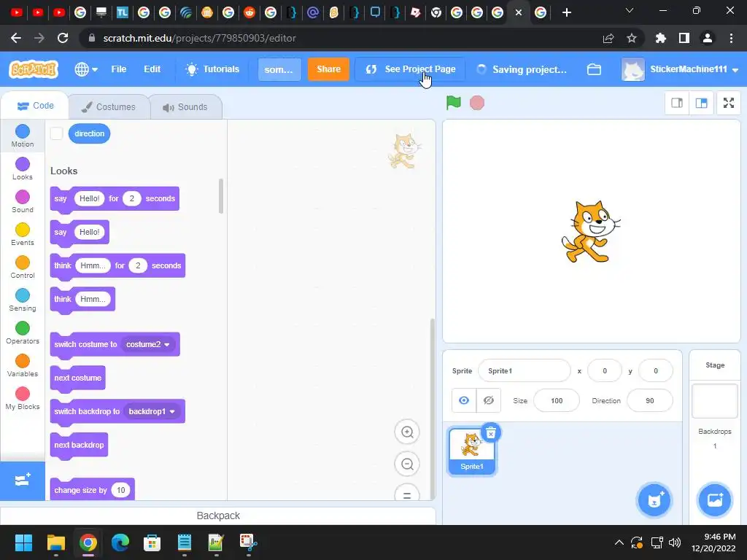Image resolution: width=747 pixels, height=560 pixels.
Task: Select the Looks block category
Action: point(23,168)
